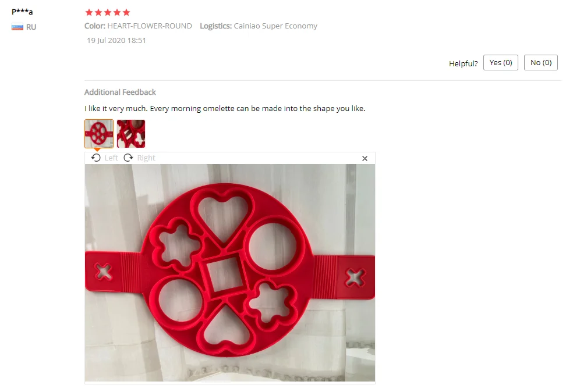Click the rotate right arrow icon
The image size is (573, 392).
pyautogui.click(x=128, y=158)
